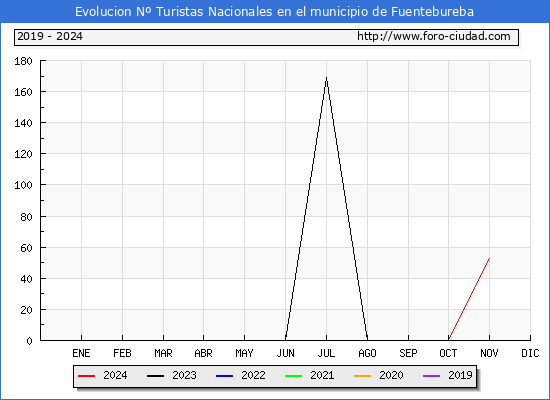Click the purple 2019 legend swatch
This screenshot has height=400, width=550.
pyautogui.click(x=431, y=376)
